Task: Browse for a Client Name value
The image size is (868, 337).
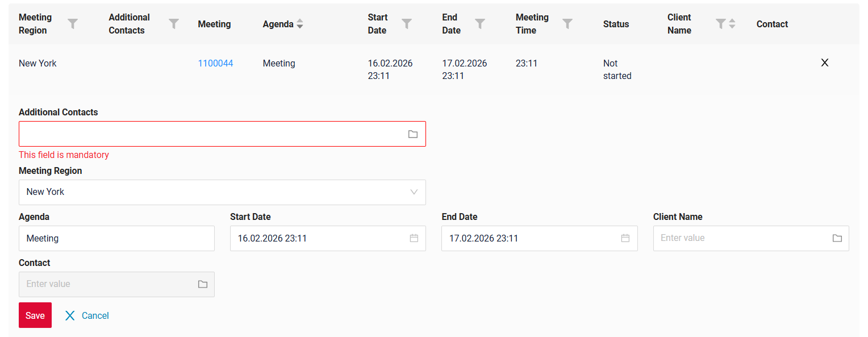Action: (837, 238)
